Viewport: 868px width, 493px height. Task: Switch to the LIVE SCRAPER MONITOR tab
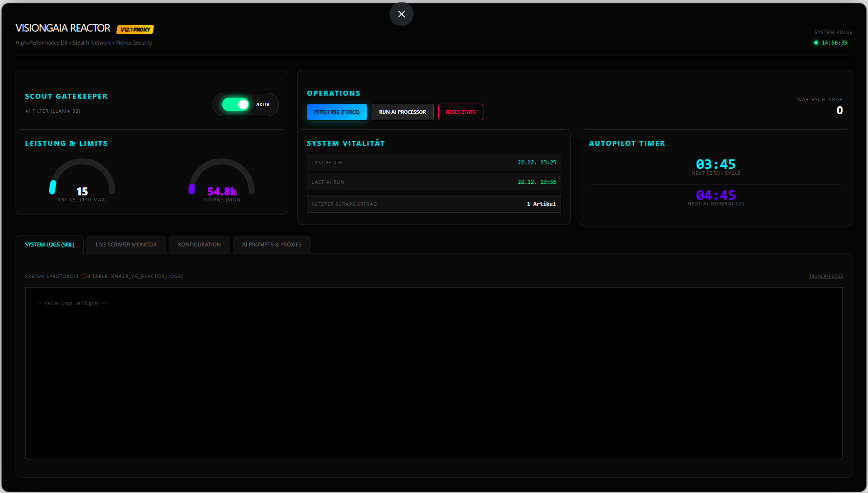[126, 244]
